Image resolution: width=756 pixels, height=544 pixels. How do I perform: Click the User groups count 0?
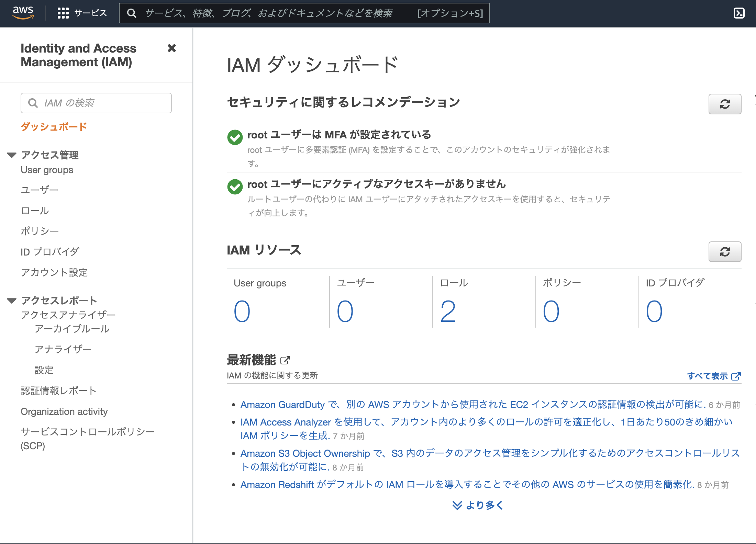[x=242, y=311]
